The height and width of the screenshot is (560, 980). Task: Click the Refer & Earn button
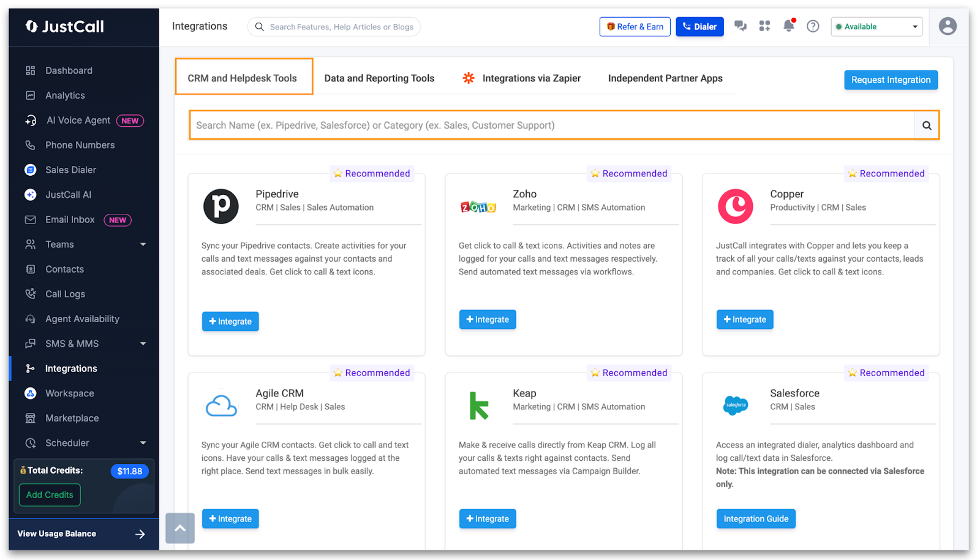pos(635,26)
